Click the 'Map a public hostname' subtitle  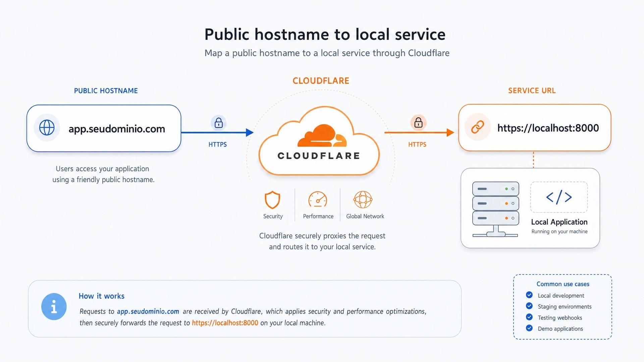pyautogui.click(x=327, y=53)
